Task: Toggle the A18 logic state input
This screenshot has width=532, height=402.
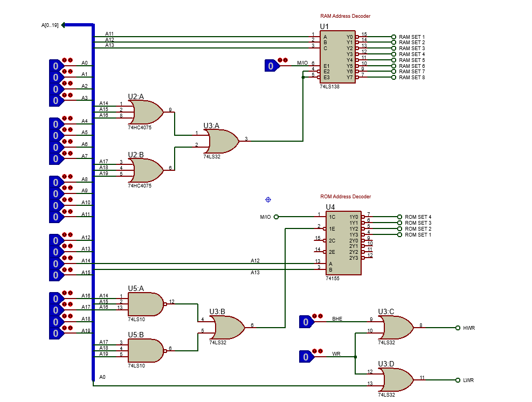Action: click(56, 322)
